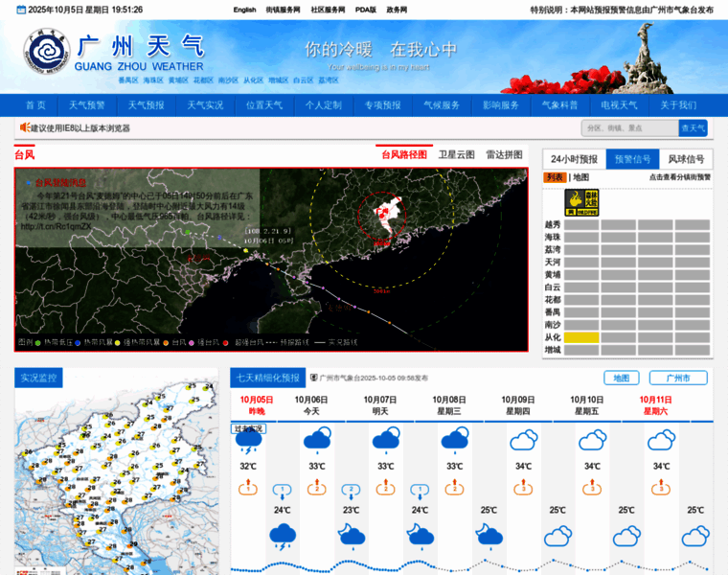Click 点击查看分镇街预警 link
Screen dimensions: 728x575
(x=680, y=177)
